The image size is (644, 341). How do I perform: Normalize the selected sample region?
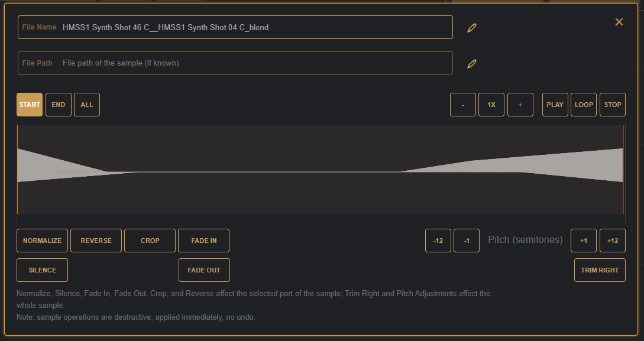point(43,241)
